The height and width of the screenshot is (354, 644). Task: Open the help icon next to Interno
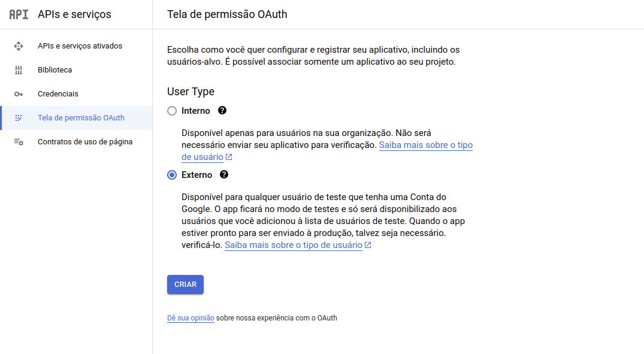222,110
